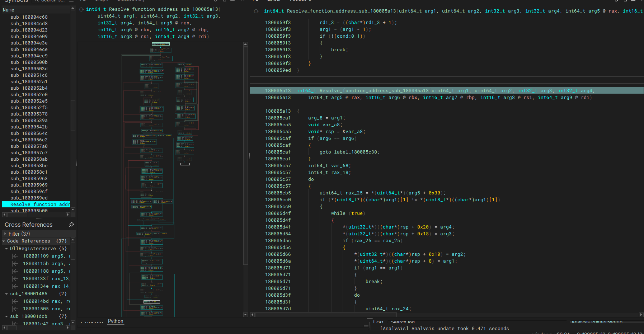Collapse the sub_180001485 xref group
The width and height of the screenshot is (644, 334).
pos(6,294)
